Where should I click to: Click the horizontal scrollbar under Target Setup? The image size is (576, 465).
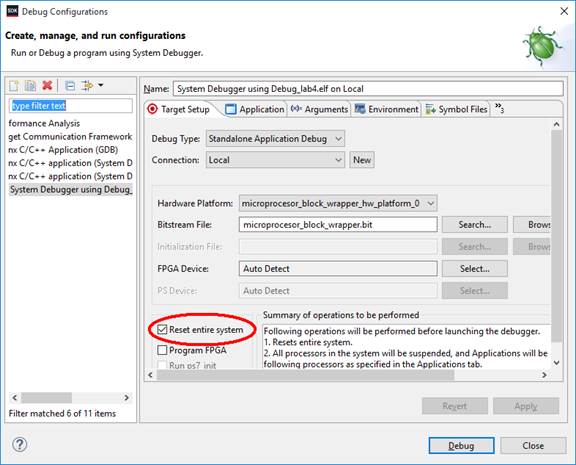[x=305, y=375]
